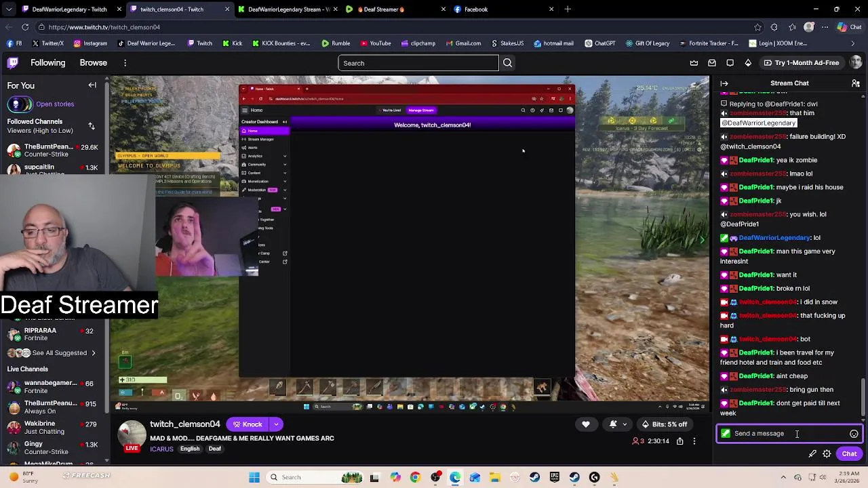This screenshot has height=488, width=868.
Task: Show more bookmarks overflow chevron
Action: 853,43
